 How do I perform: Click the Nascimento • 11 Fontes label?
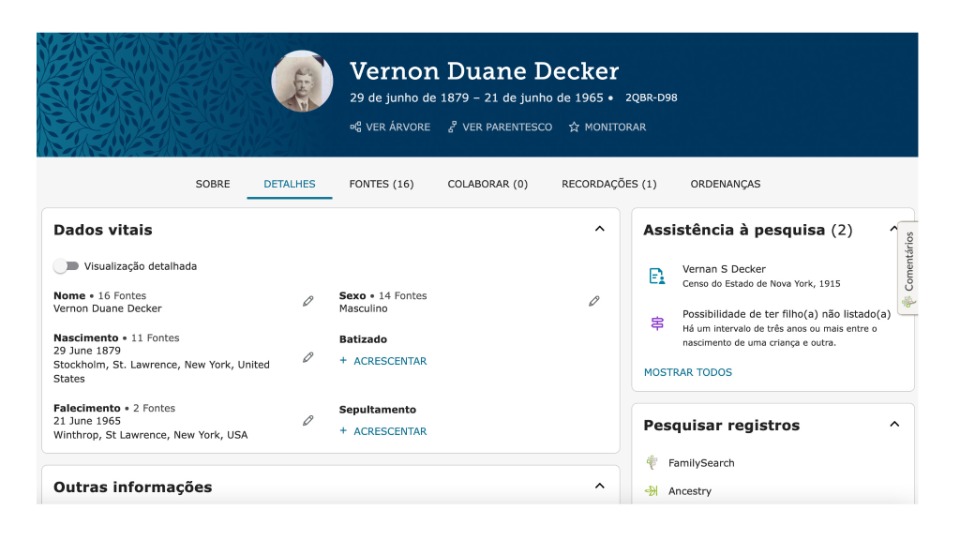116,338
